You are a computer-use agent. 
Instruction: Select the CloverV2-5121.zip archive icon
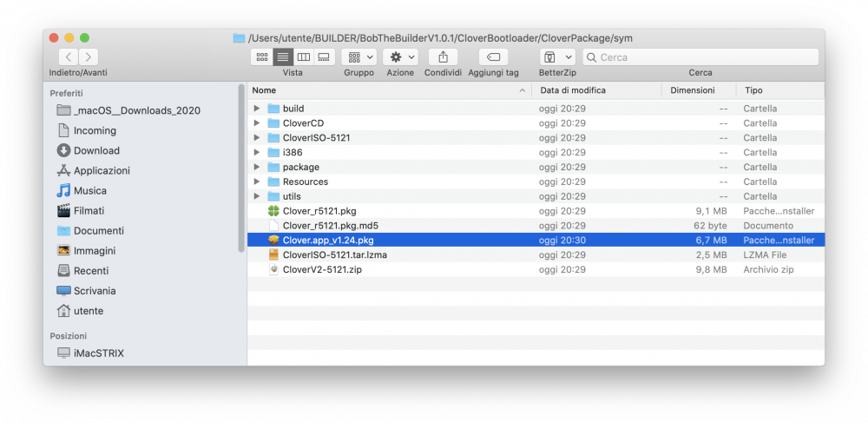pos(273,269)
